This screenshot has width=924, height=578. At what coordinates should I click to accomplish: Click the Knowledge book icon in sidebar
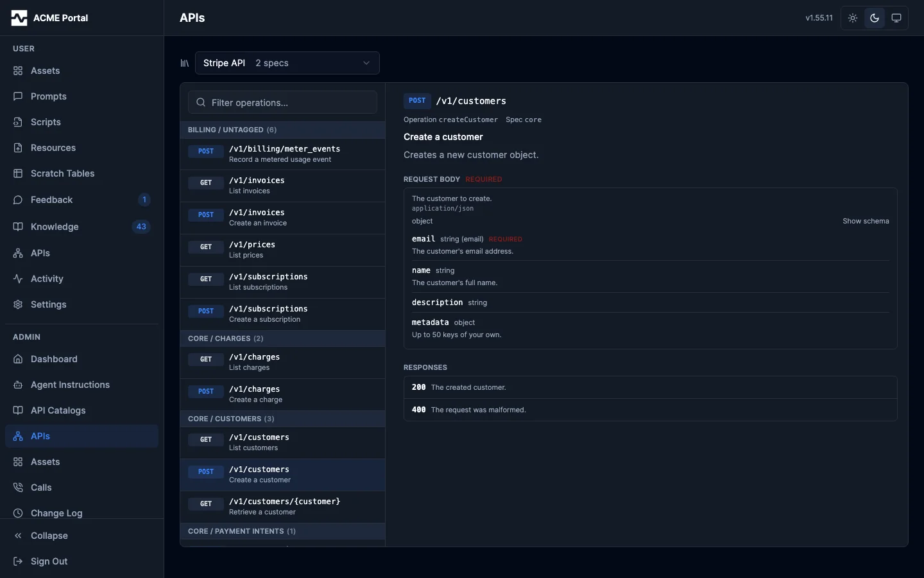(18, 227)
